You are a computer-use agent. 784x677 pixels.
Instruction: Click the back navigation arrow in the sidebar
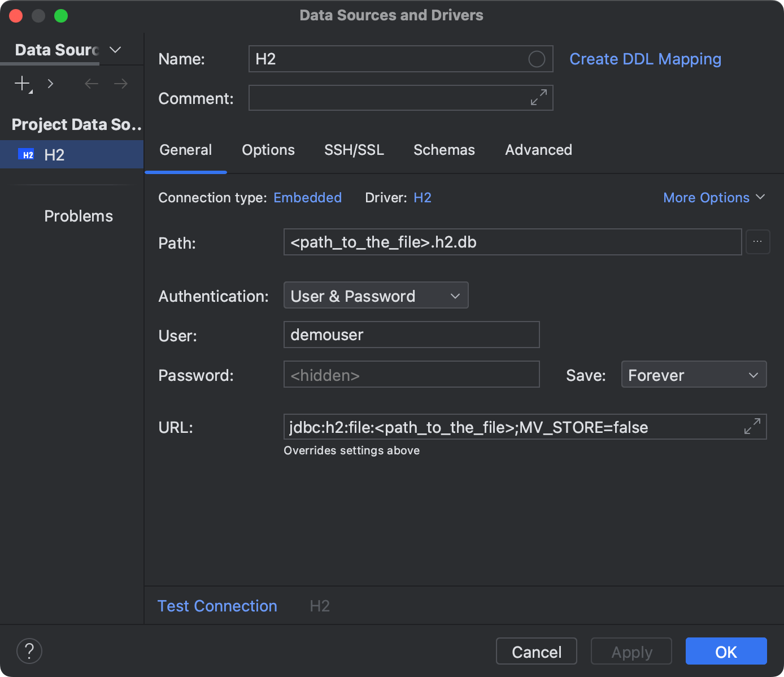91,83
